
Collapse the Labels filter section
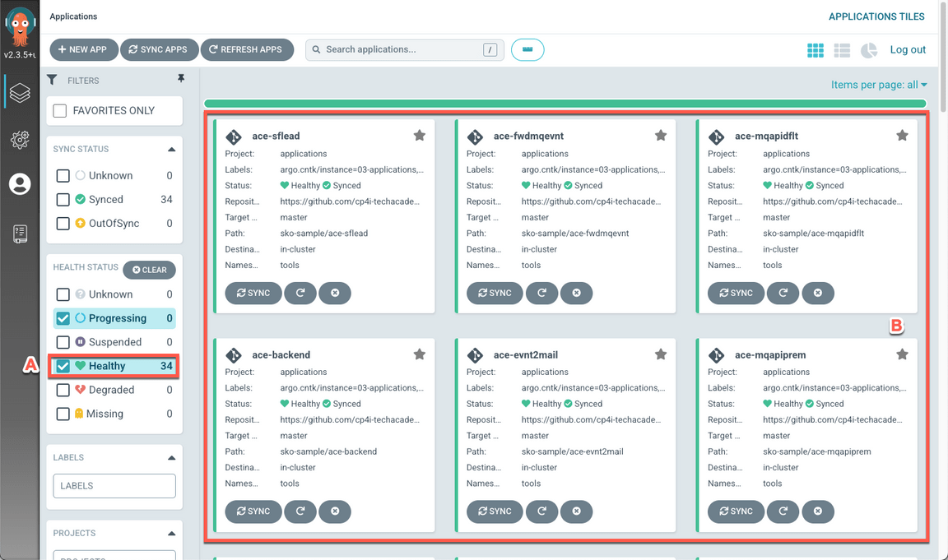(x=171, y=458)
